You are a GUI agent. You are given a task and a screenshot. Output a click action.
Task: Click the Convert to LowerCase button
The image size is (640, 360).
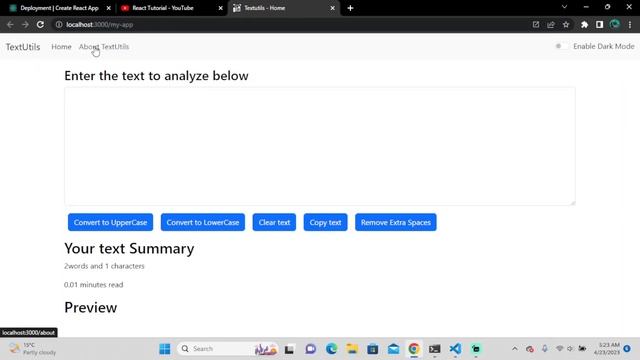[202, 222]
